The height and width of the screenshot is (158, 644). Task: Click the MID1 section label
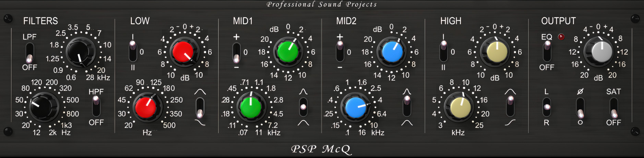[243, 21]
